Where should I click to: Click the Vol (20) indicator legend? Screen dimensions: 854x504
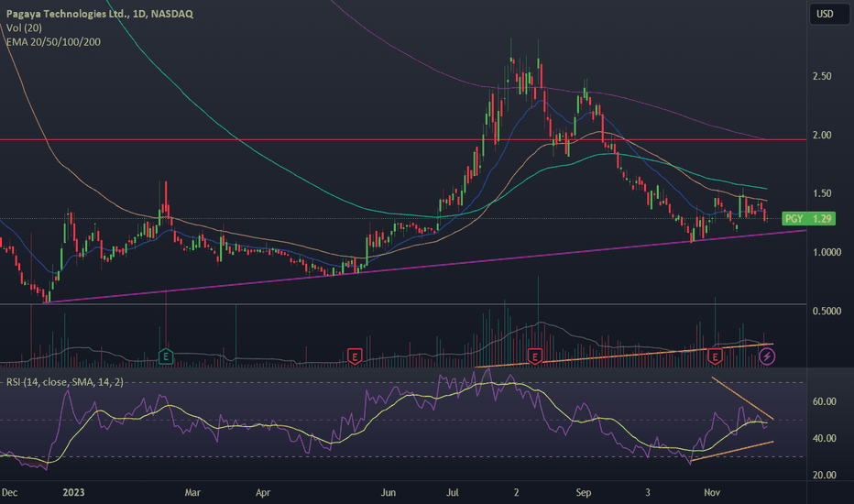pos(24,27)
